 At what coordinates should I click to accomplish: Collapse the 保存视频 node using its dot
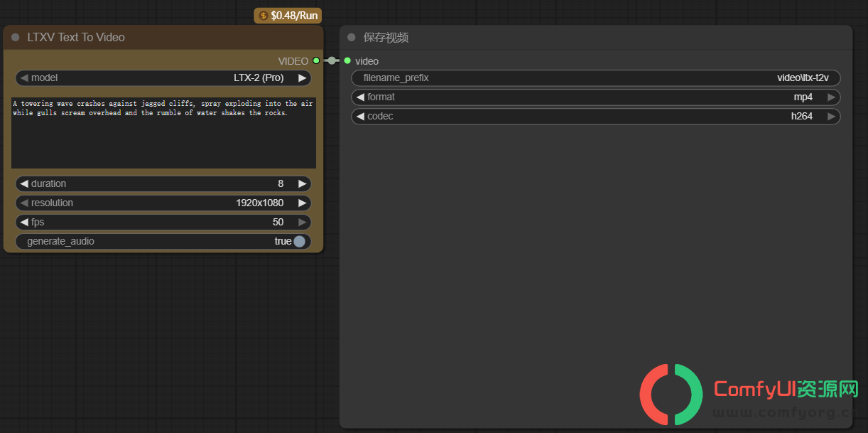coord(351,38)
